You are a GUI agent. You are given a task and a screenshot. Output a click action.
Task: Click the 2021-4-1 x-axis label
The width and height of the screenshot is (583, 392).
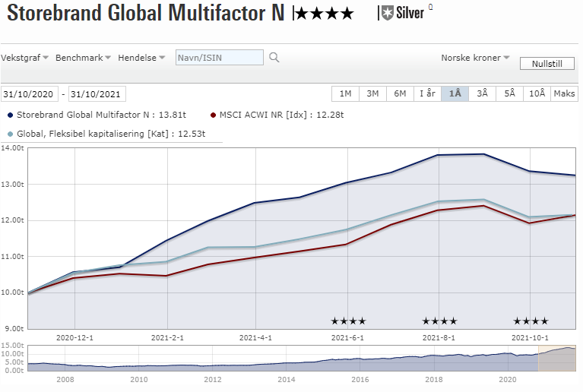(255, 338)
